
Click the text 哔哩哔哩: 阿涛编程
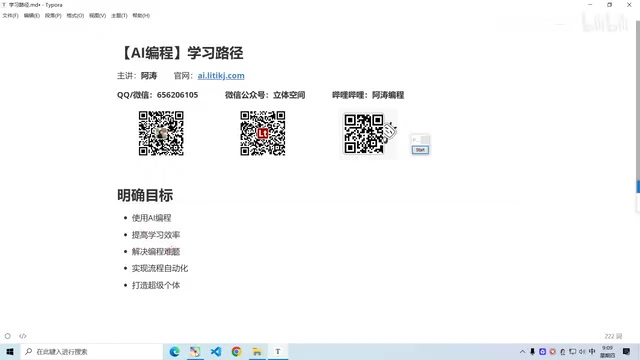368,95
